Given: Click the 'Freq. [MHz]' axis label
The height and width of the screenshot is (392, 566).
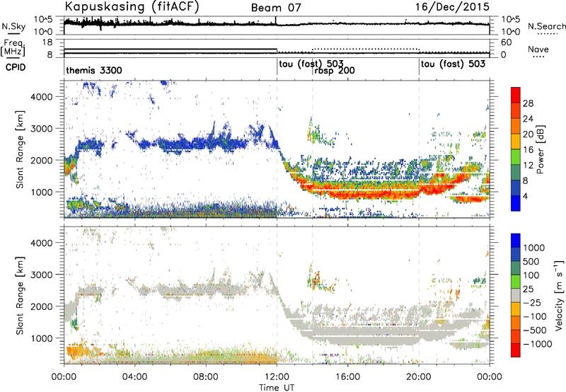Looking at the screenshot, I should click(13, 47).
